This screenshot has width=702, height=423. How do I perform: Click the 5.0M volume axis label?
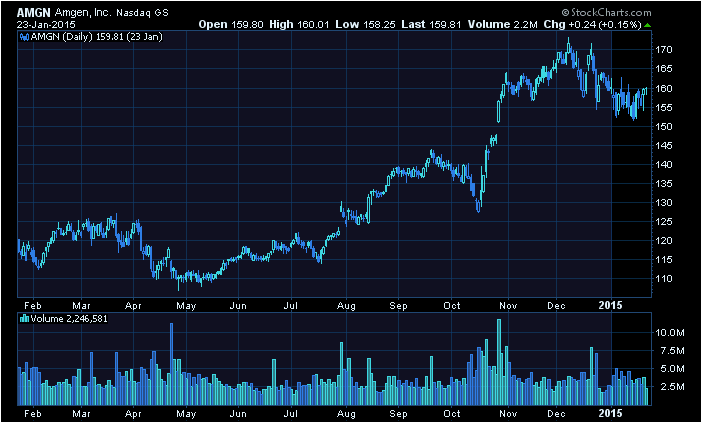coord(672,369)
